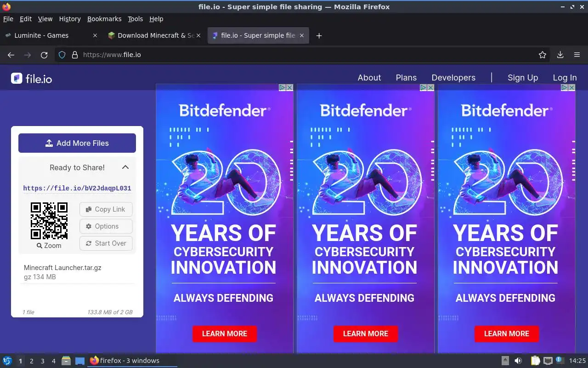Open the clipboard manager tray icon
Image resolution: width=588 pixels, height=368 pixels.
[535, 361]
